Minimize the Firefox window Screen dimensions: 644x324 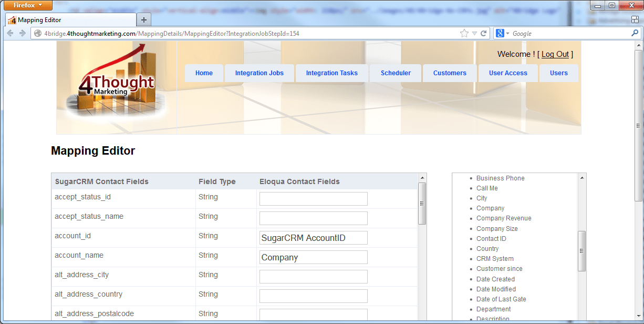tap(598, 5)
